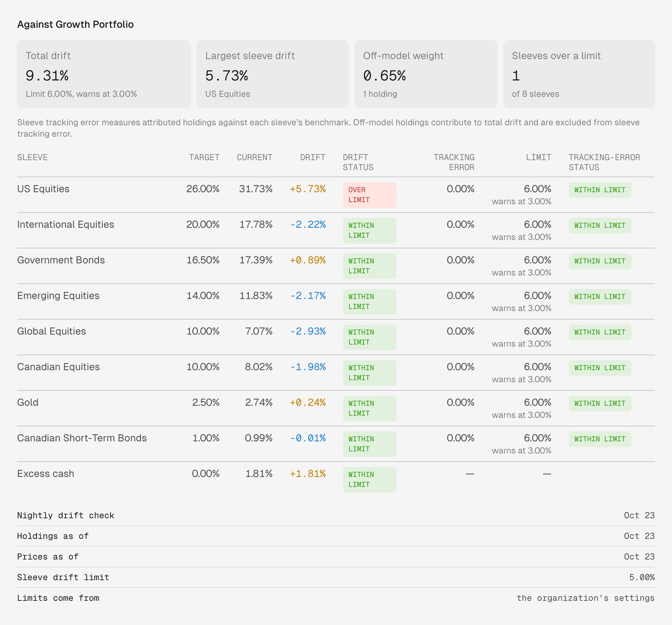Click the -2.22% drift for International Equities
The image size is (672, 625).
coord(308,224)
